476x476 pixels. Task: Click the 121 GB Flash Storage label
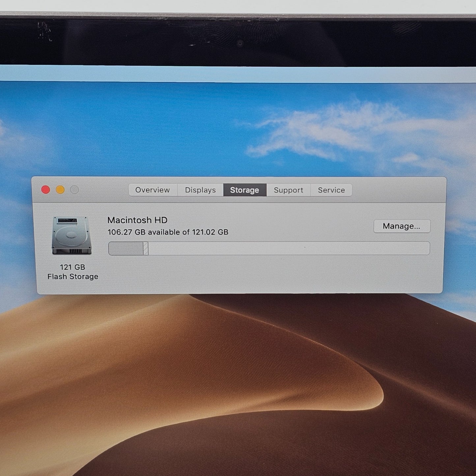(73, 272)
